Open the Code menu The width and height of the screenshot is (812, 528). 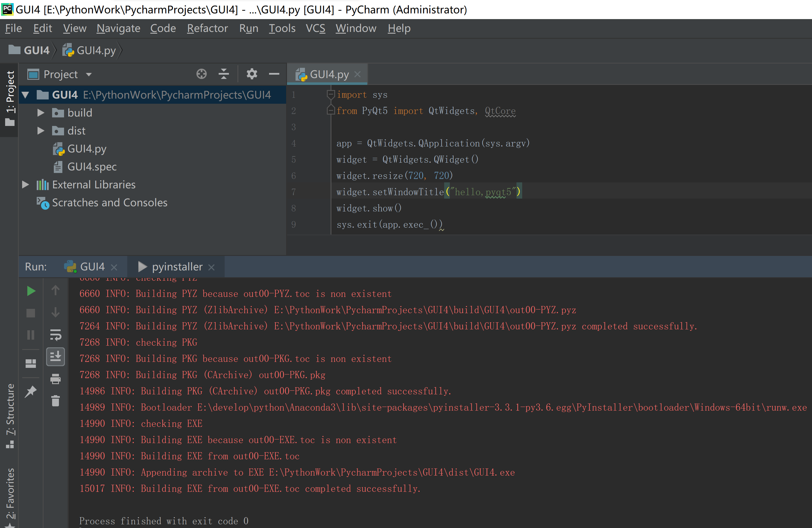pos(163,28)
